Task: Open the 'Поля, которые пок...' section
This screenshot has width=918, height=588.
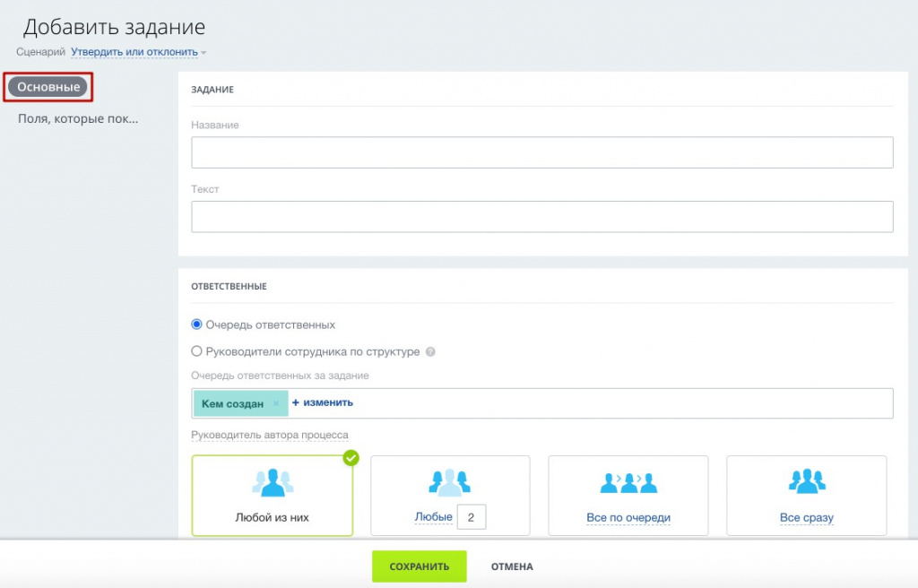Action: coord(78,118)
